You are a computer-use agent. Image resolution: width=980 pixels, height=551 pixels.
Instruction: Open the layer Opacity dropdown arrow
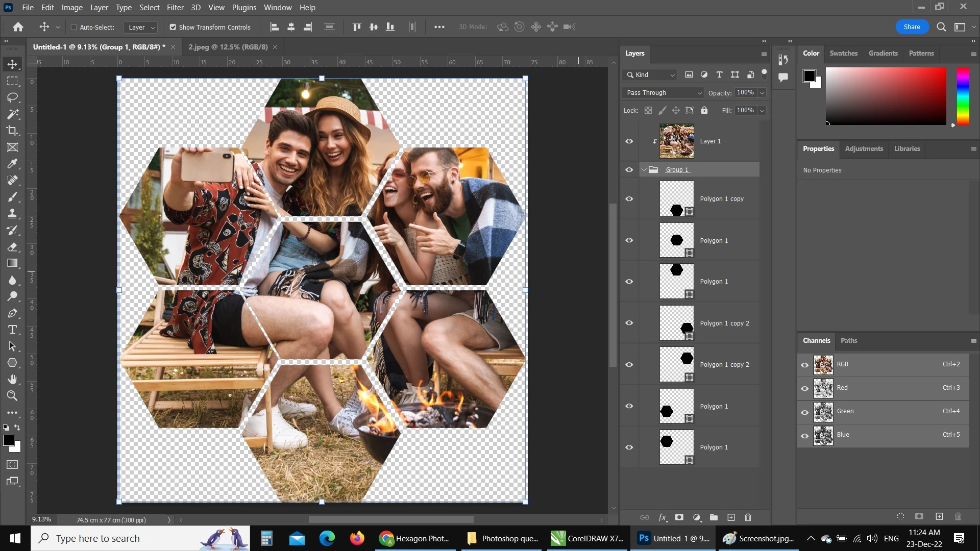762,93
